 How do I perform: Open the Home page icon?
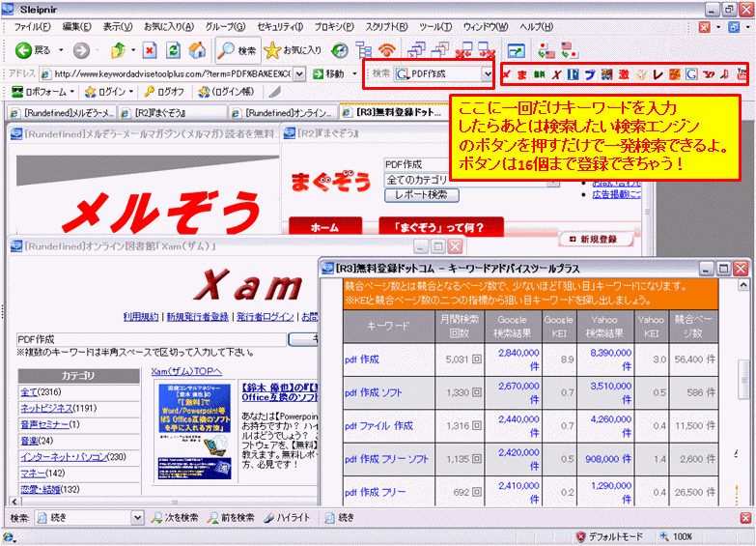tap(197, 49)
